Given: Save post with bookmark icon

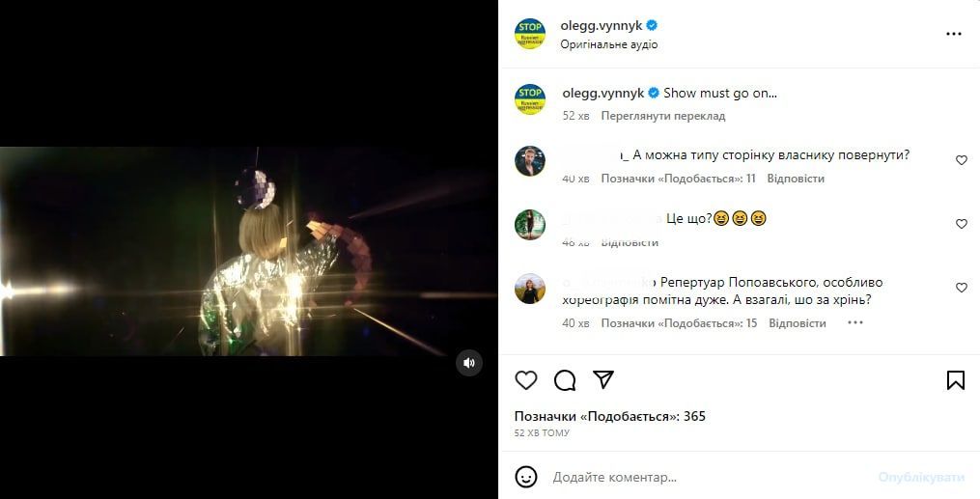Looking at the screenshot, I should tap(955, 380).
